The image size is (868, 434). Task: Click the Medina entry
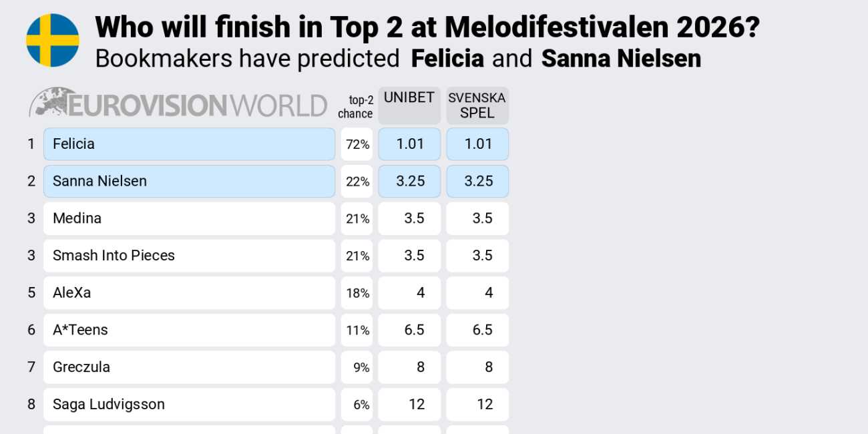pyautogui.click(x=189, y=218)
